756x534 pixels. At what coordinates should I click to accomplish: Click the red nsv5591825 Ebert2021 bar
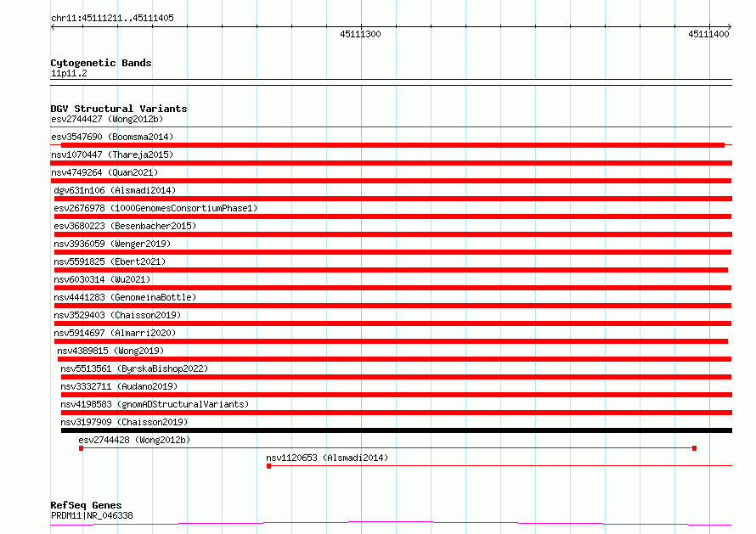point(391,270)
